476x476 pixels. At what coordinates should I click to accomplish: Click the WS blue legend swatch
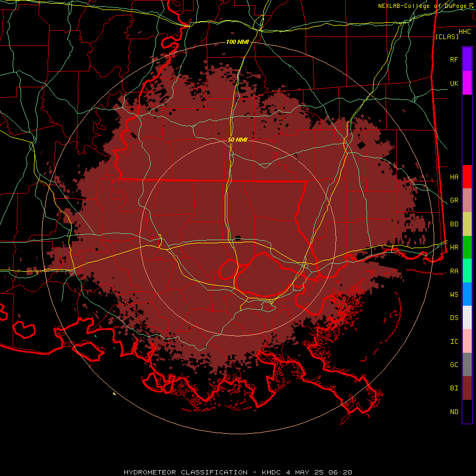click(x=467, y=294)
